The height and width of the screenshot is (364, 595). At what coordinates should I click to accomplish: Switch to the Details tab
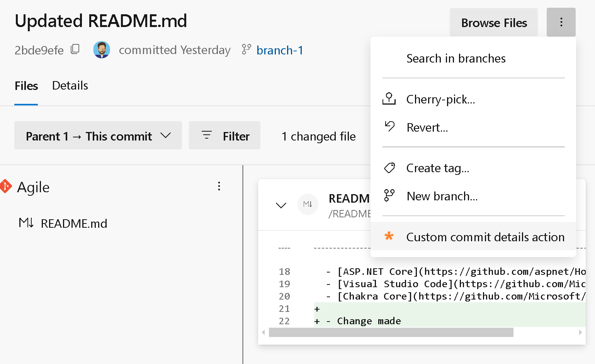[70, 85]
